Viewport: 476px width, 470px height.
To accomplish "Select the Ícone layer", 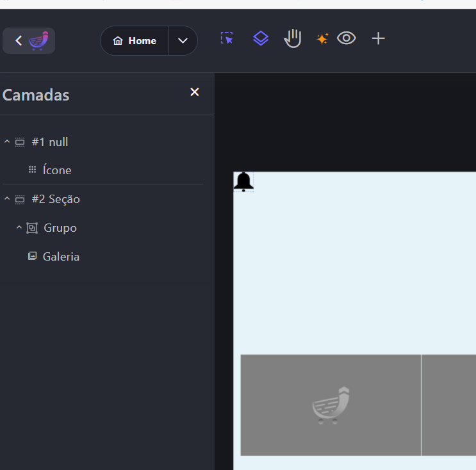I will click(57, 170).
